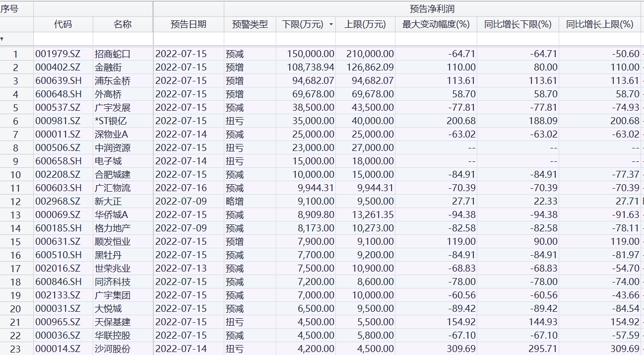Viewport: 644px width, 355px height.
Task: Click the 150,000.00 lower limit value
Action: click(x=311, y=54)
